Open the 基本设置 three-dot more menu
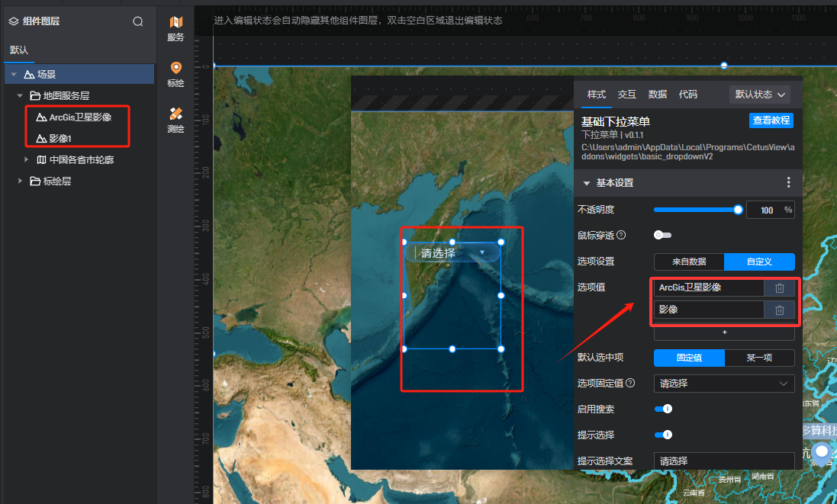The height and width of the screenshot is (504, 837). [x=788, y=182]
